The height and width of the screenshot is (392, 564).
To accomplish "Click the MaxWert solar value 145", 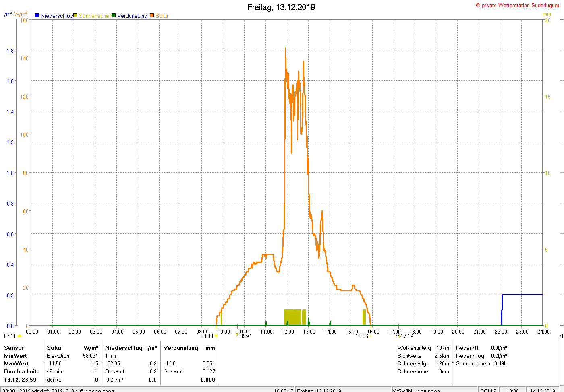I will coord(94,363).
